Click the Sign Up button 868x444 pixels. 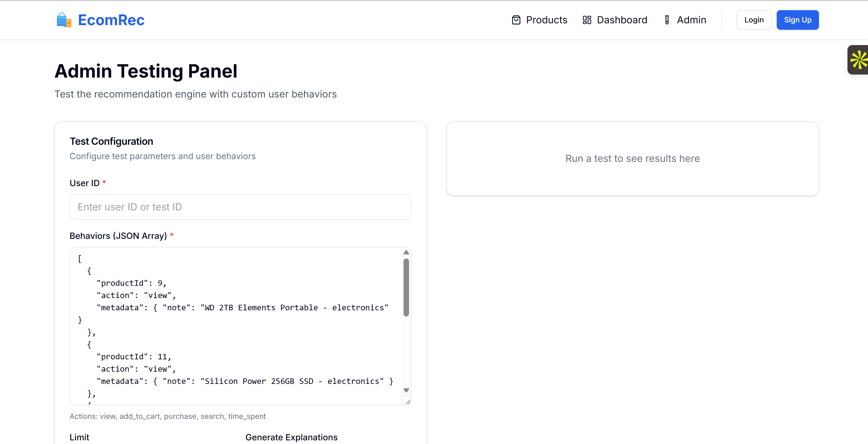point(798,20)
